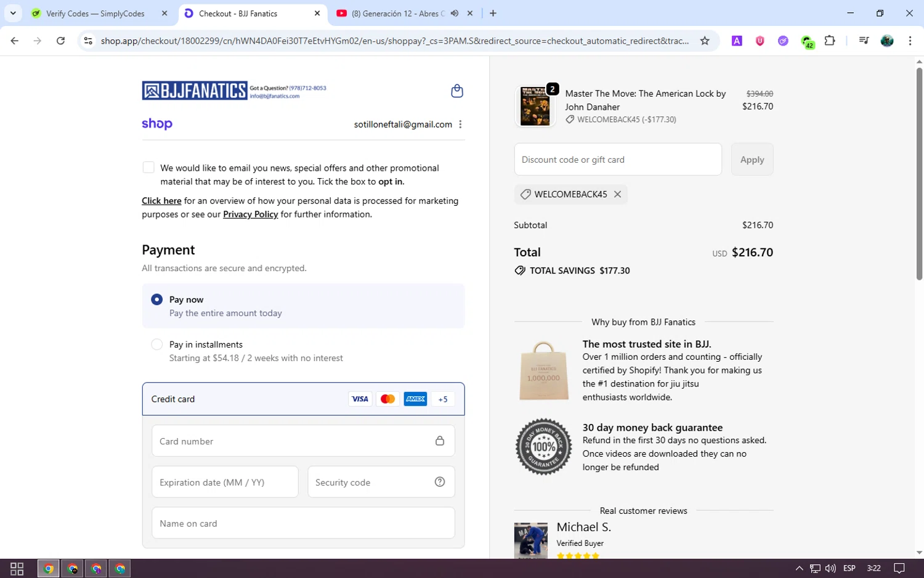Image resolution: width=924 pixels, height=578 pixels.
Task: Click the lock icon in the card number field
Action: (440, 441)
